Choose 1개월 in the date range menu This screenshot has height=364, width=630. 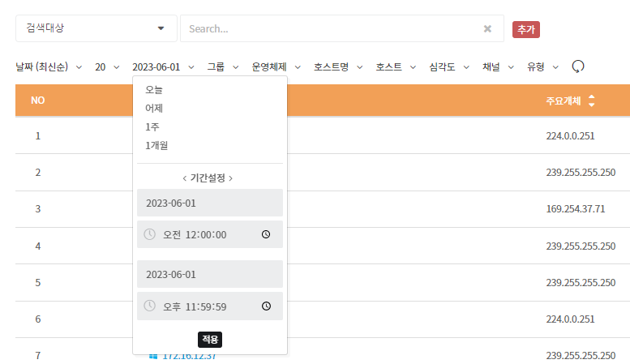click(156, 145)
